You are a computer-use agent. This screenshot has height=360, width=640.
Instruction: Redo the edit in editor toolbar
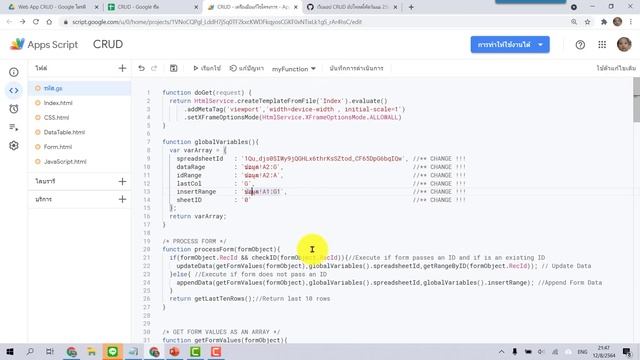click(x=154, y=68)
